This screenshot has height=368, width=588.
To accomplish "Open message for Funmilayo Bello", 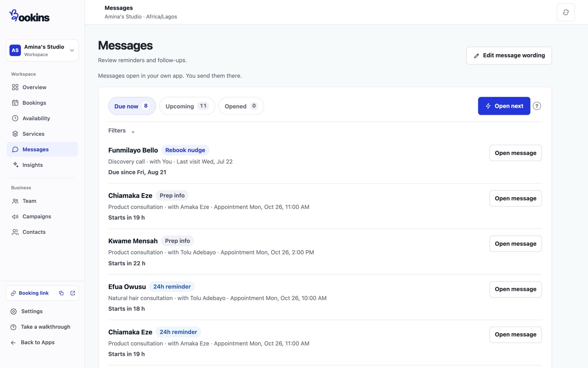I will [515, 153].
